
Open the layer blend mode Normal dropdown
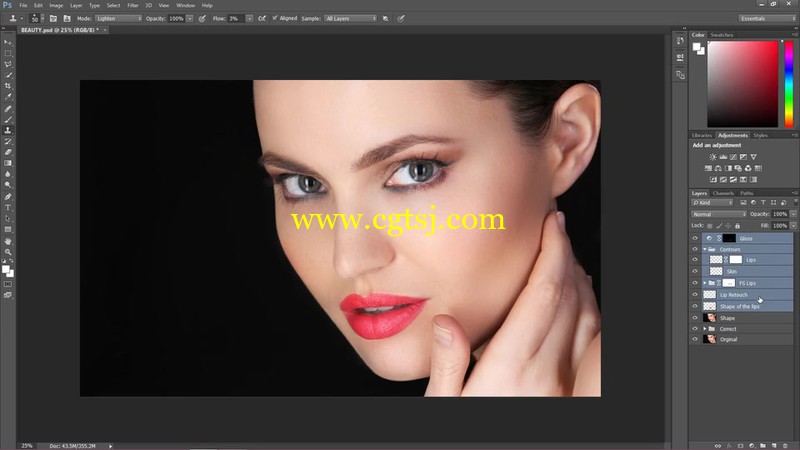click(718, 214)
